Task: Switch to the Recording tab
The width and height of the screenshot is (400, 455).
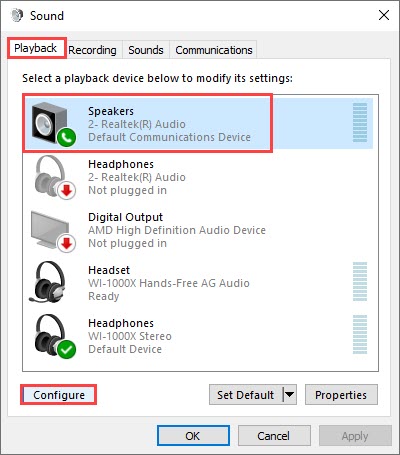Action: [x=92, y=50]
